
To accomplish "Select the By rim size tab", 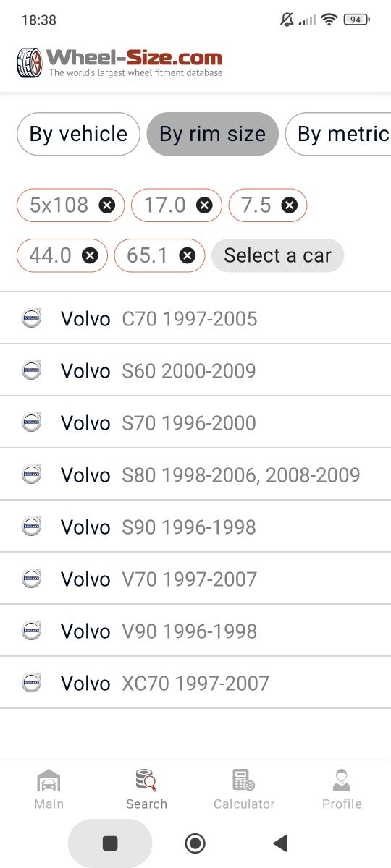I will [x=212, y=134].
